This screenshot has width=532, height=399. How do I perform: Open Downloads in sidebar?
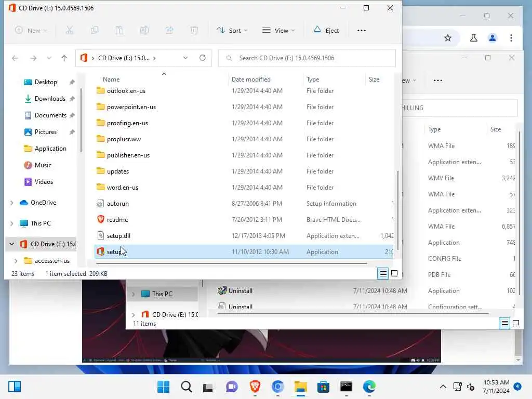(49, 99)
